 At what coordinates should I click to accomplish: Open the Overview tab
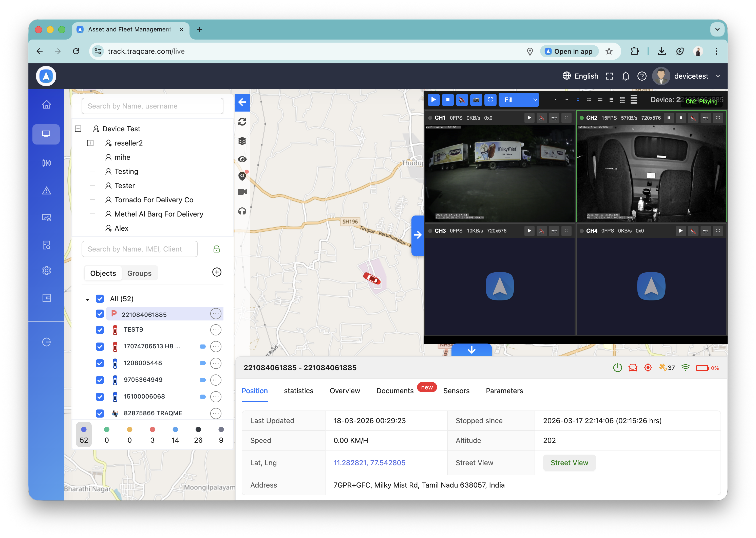345,391
